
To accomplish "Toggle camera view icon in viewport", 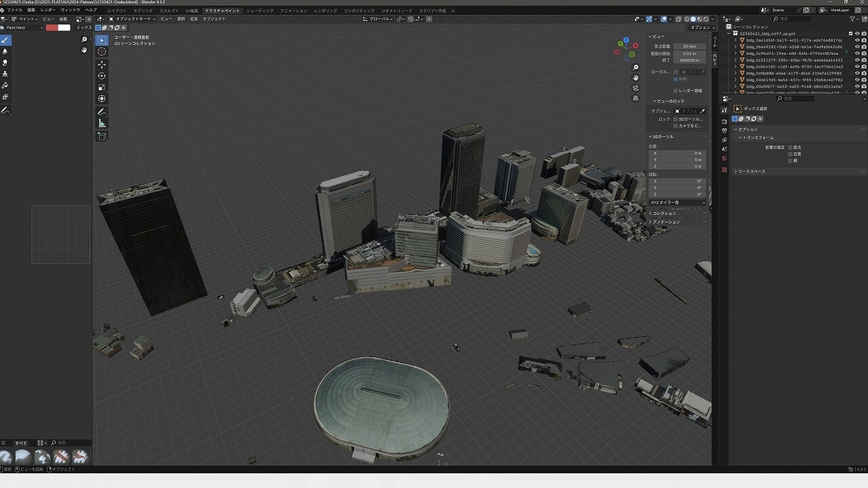I will (x=635, y=88).
